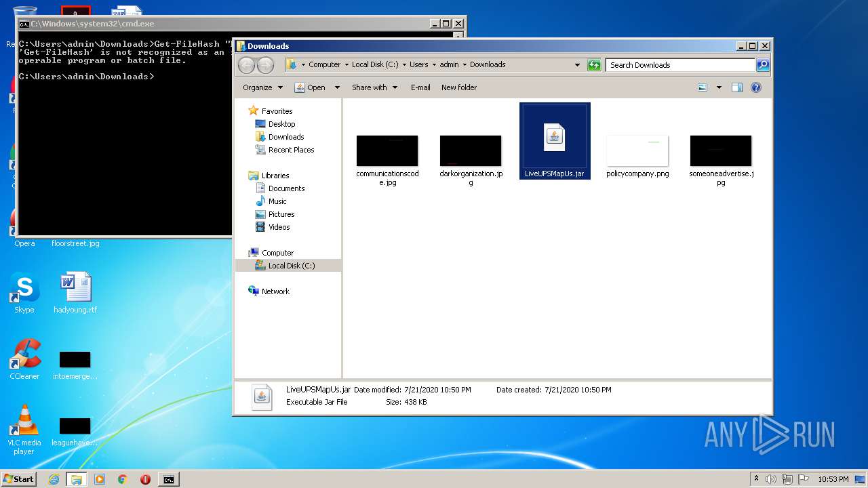The width and height of the screenshot is (868, 488).
Task: Click Date modified value in details pane
Action: (x=437, y=390)
